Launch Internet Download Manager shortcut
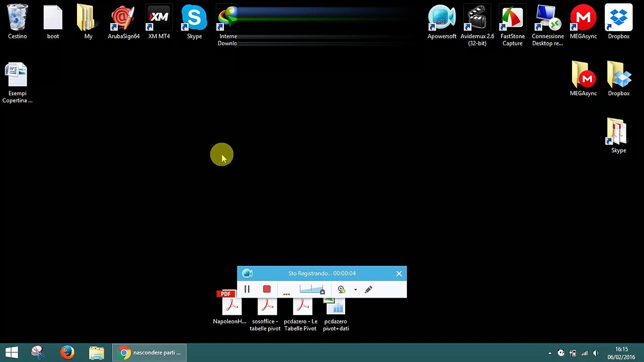This screenshot has height=362, width=644. 227,26
